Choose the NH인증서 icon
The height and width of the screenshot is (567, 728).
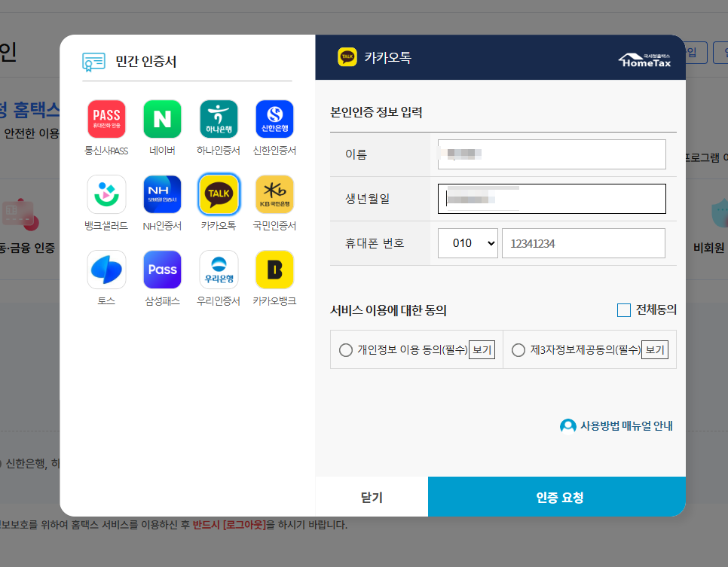[x=162, y=194]
